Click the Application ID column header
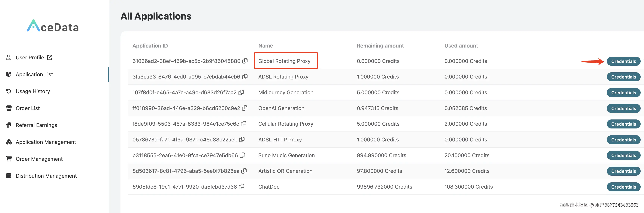Screen dimensions: 644x213 pyautogui.click(x=150, y=46)
